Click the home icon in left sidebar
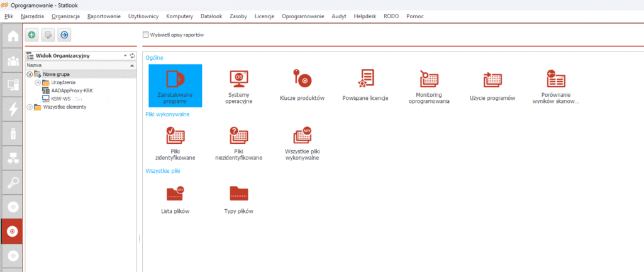This screenshot has width=644, height=272. pos(13,37)
